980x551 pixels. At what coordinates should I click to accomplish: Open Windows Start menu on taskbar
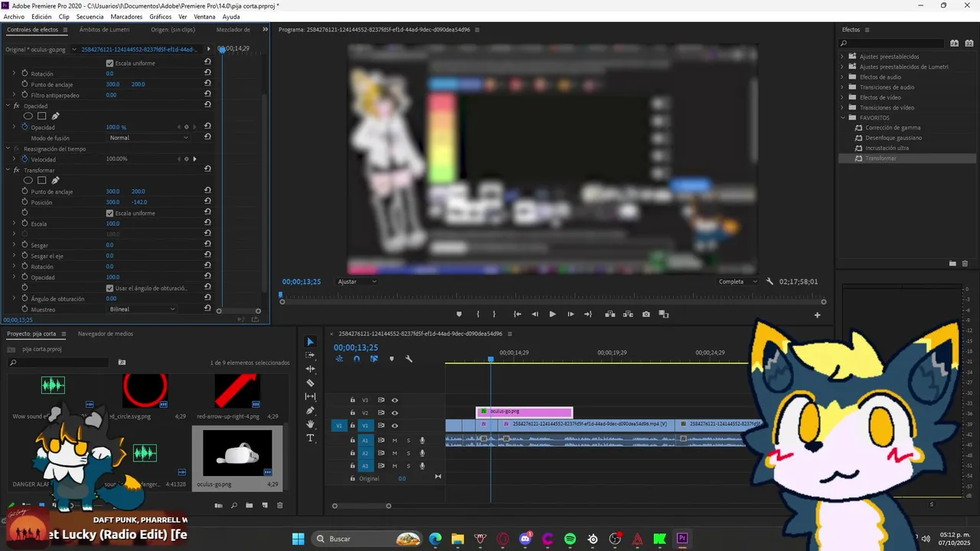coord(298,539)
